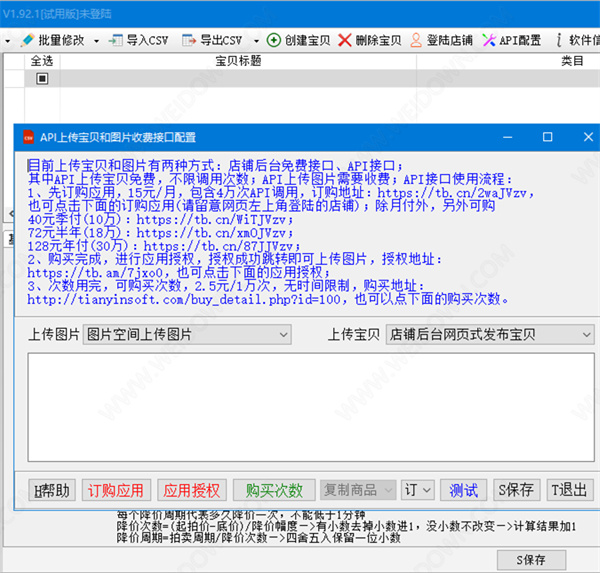Click the 应用授权 button
Screen dimensions: 600x573
click(x=190, y=490)
